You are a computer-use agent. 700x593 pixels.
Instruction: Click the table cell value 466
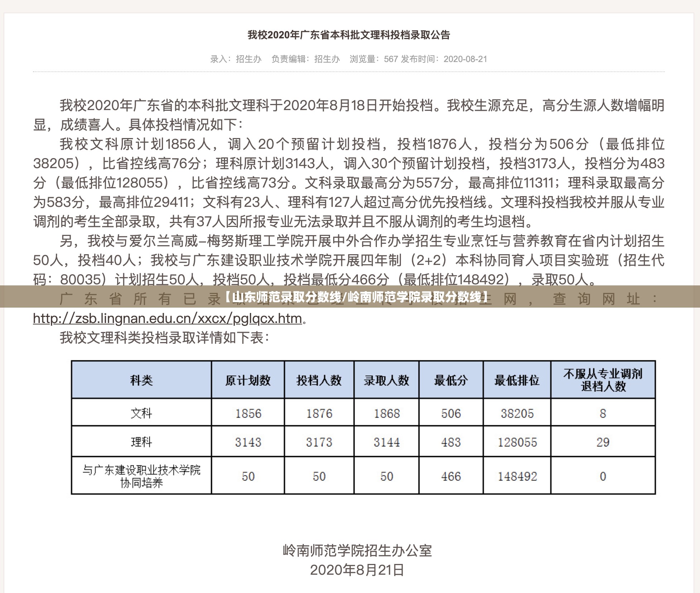tap(451, 476)
